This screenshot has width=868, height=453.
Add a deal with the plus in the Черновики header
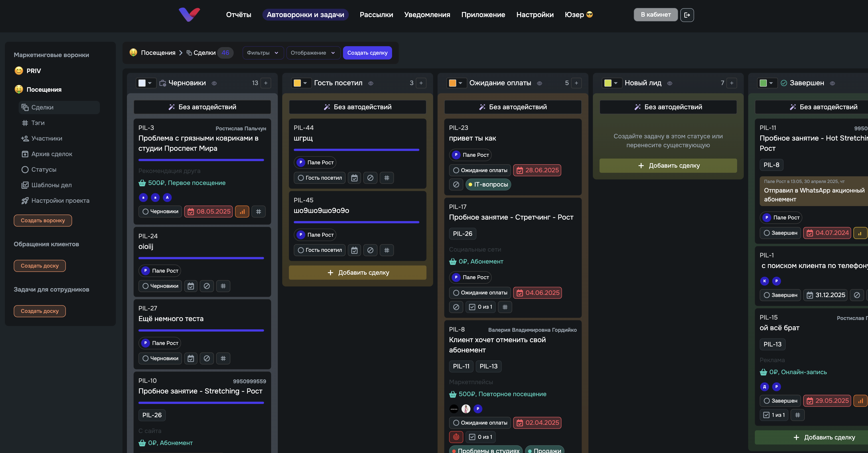coord(266,83)
